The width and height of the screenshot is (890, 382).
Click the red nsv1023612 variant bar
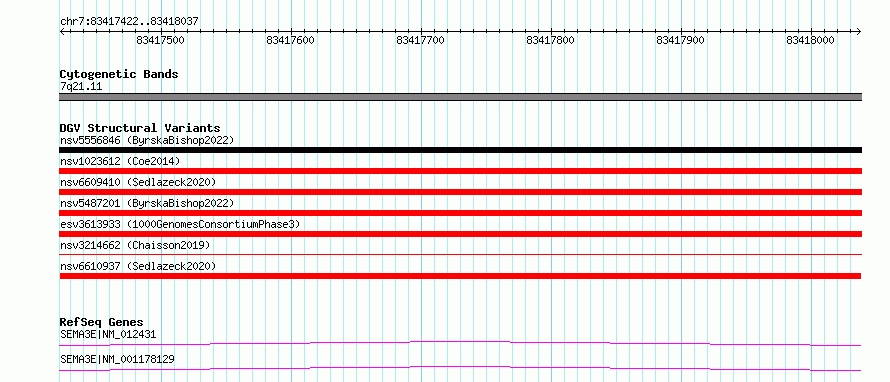point(460,171)
